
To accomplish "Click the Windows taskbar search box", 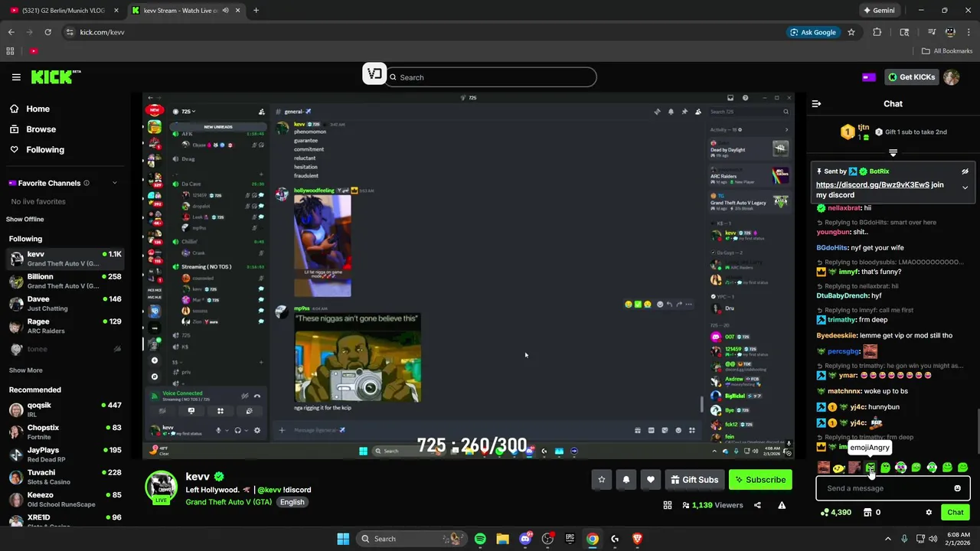I will [x=413, y=539].
